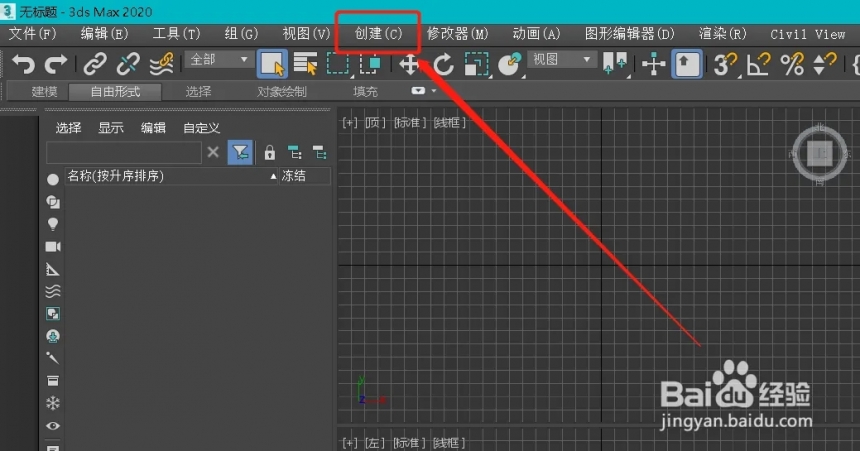860x451 pixels.
Task: Toggle the scene explorer filter funnel button
Action: (x=240, y=152)
